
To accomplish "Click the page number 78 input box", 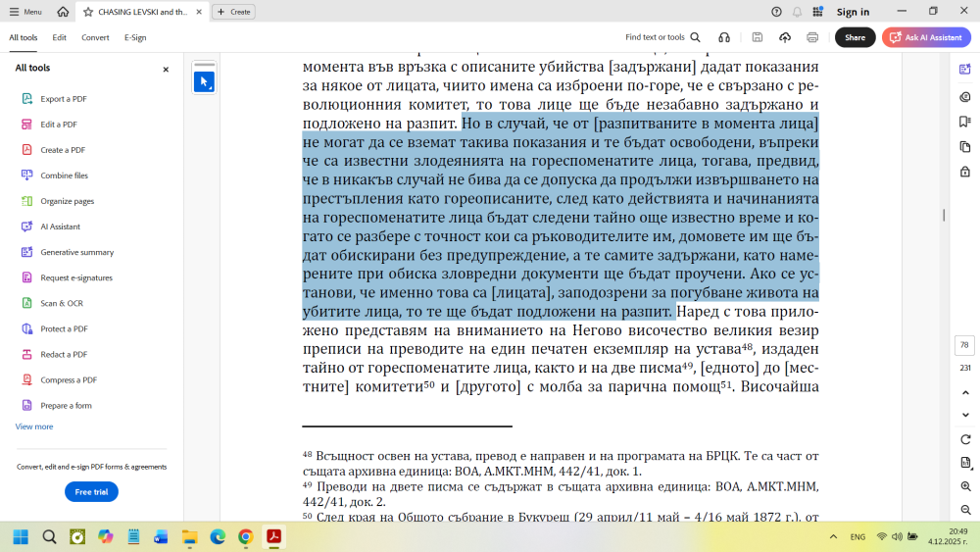I will tap(964, 345).
